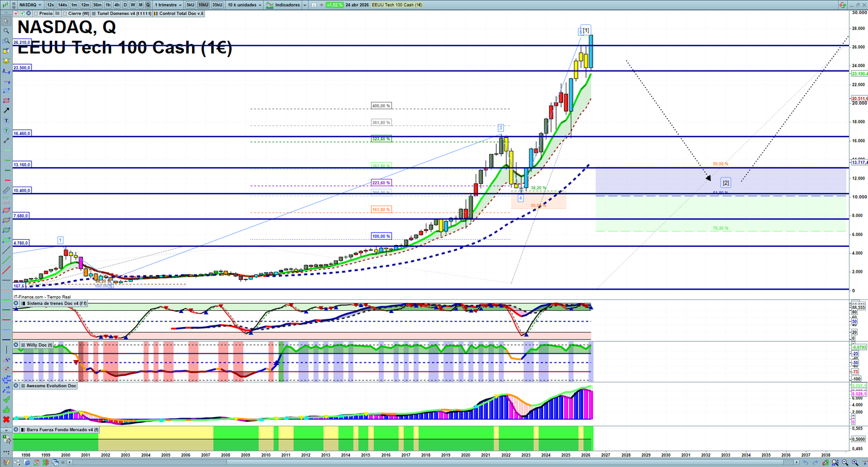Image resolution: width=868 pixels, height=467 pixels.
Task: Toggle Control Total Doc v.6 indicator
Action: [156, 14]
